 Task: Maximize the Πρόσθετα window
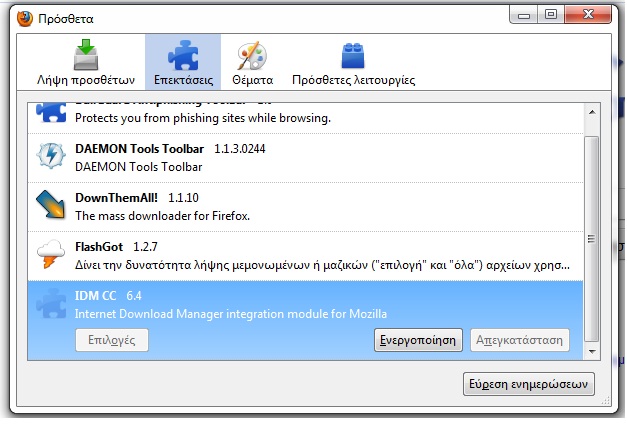click(551, 15)
